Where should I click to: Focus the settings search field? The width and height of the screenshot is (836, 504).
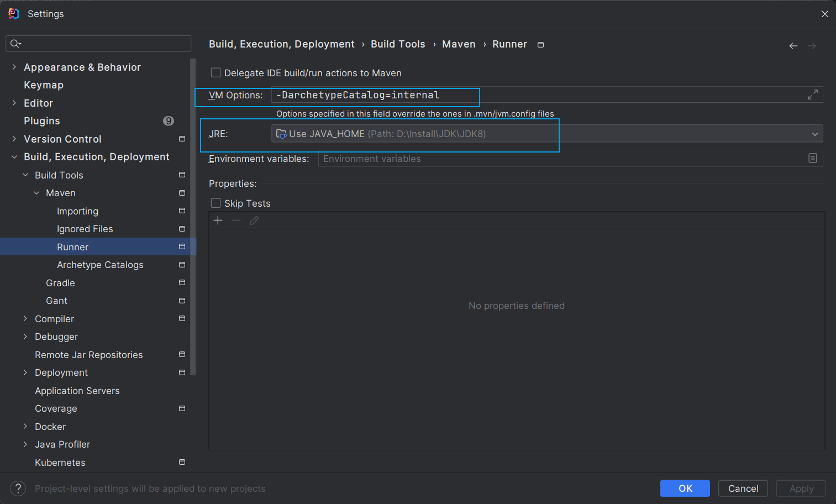98,44
